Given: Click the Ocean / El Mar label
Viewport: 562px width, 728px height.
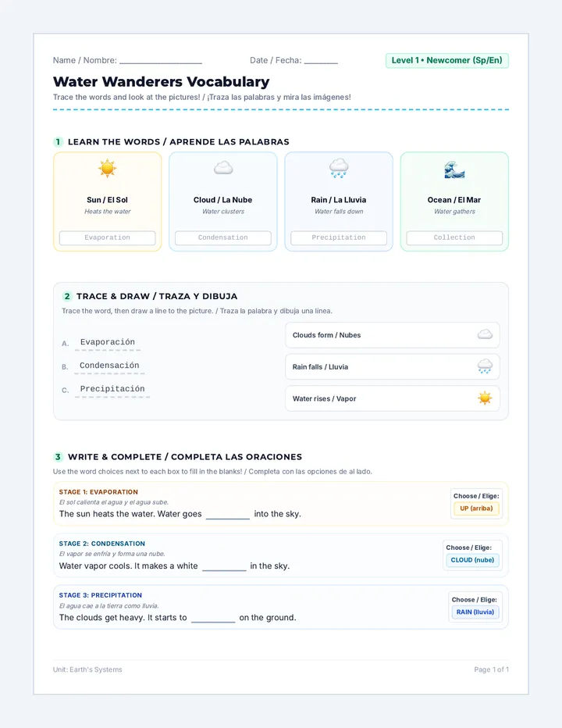Looking at the screenshot, I should tap(454, 200).
